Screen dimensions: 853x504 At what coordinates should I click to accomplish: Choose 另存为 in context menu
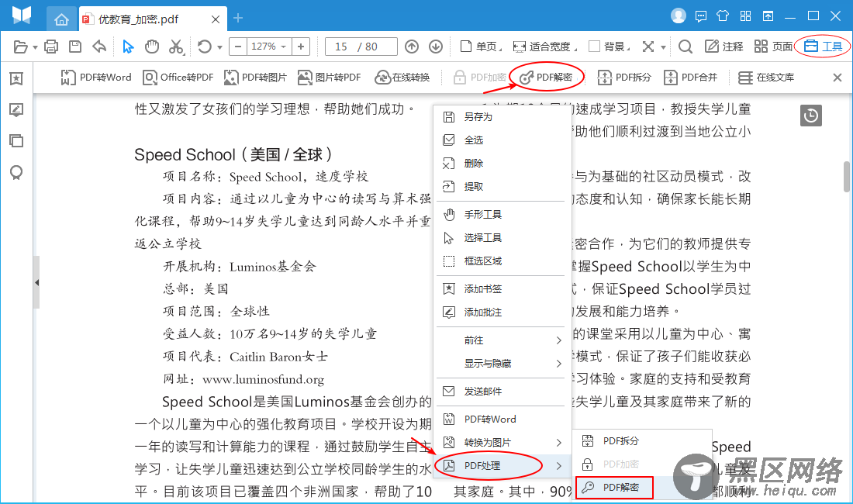tap(502, 117)
